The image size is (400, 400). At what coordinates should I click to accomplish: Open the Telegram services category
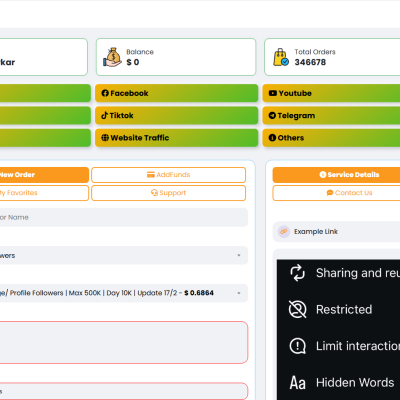pos(331,115)
